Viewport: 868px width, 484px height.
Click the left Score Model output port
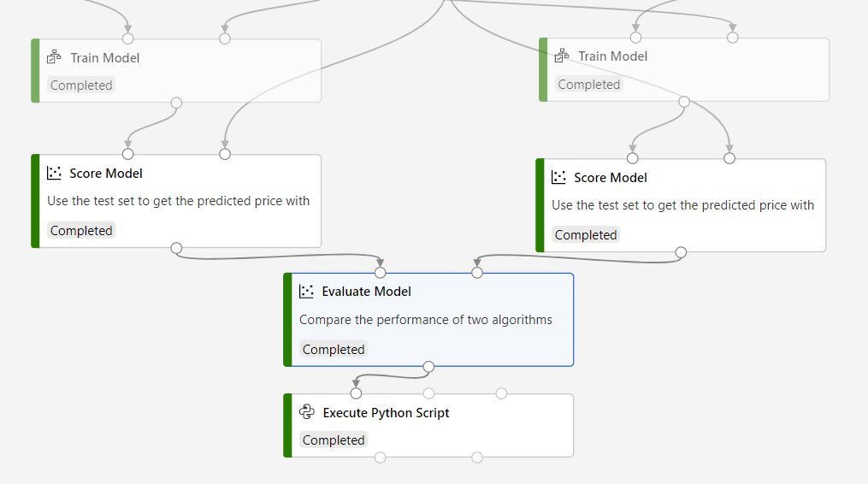pos(176,248)
